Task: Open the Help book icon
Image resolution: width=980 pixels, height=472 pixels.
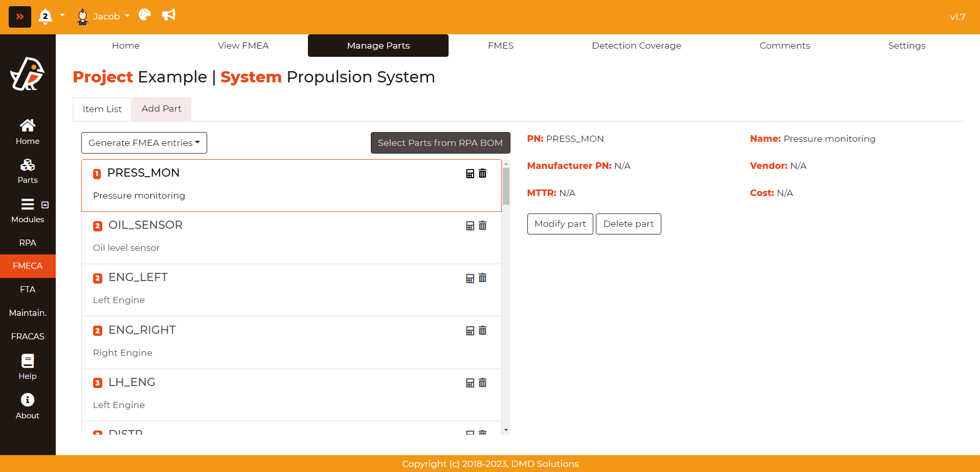Action: coord(28,367)
